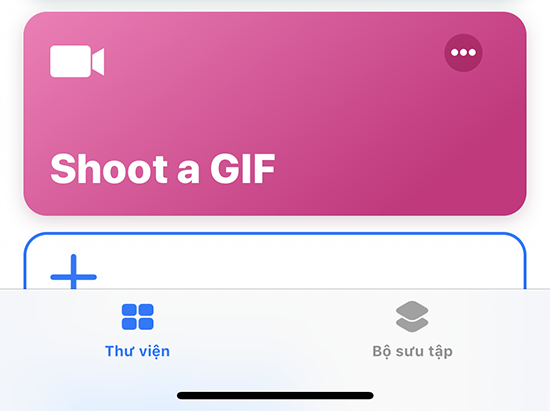Switch to the Thư viện tab
Image resolution: width=550 pixels, height=411 pixels.
point(138,330)
